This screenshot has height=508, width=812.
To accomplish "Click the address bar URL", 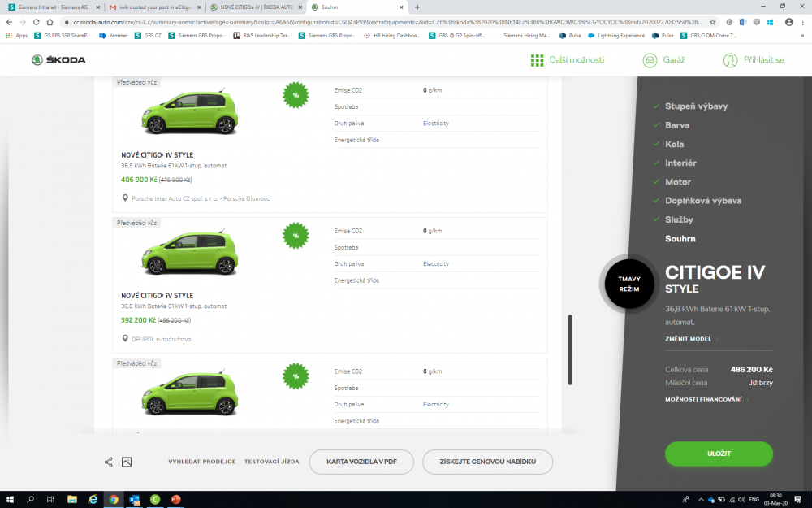I will click(387, 22).
